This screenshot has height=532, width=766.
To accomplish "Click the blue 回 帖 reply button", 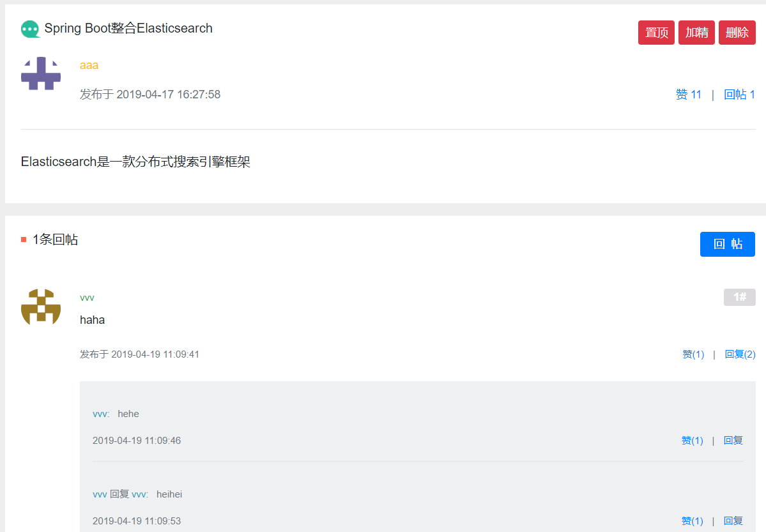I will coord(728,244).
